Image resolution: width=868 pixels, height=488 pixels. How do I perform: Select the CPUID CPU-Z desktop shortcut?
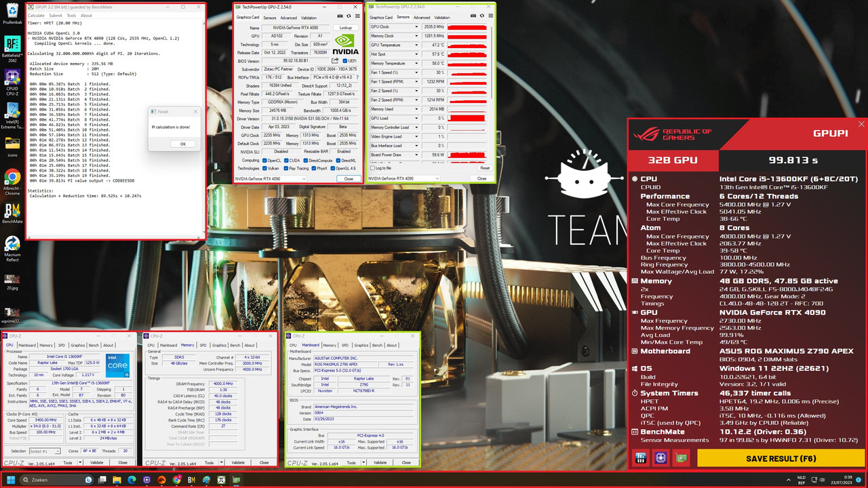[x=12, y=83]
